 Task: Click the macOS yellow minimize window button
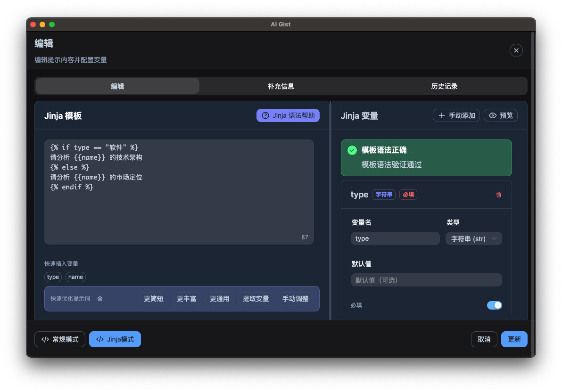click(x=42, y=24)
